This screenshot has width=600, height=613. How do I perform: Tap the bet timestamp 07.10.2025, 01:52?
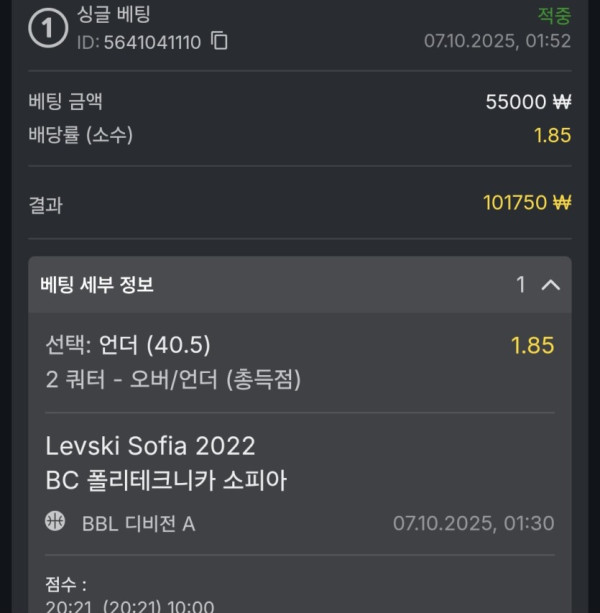click(497, 42)
